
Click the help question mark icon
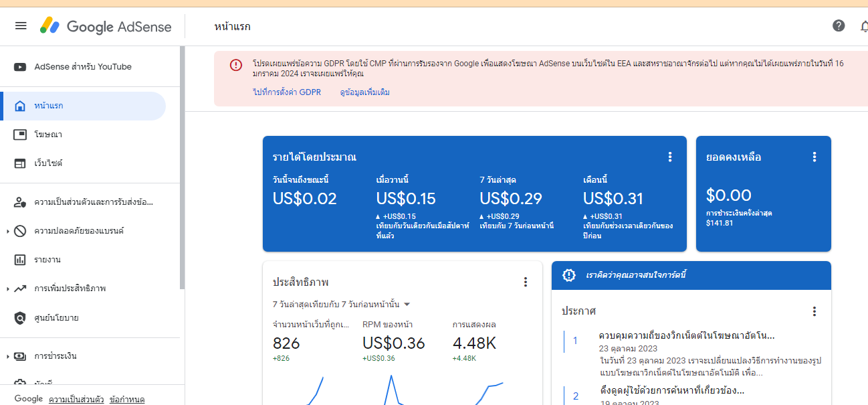838,26
